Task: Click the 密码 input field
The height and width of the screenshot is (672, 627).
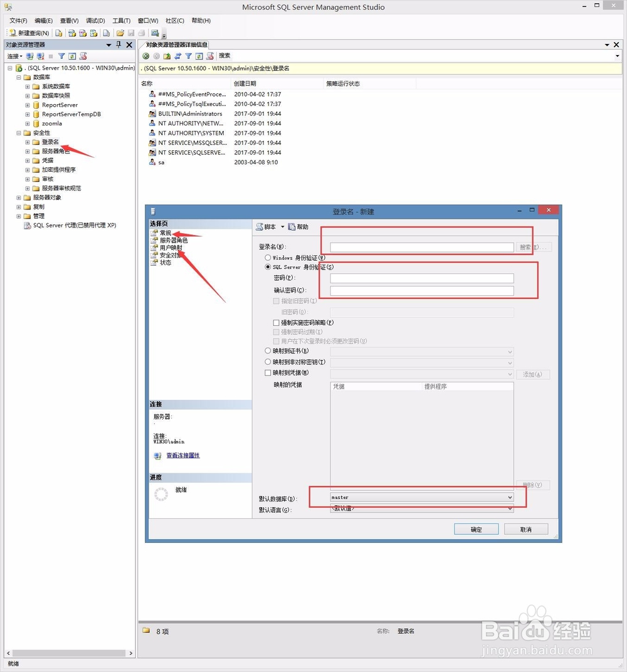Action: click(422, 278)
